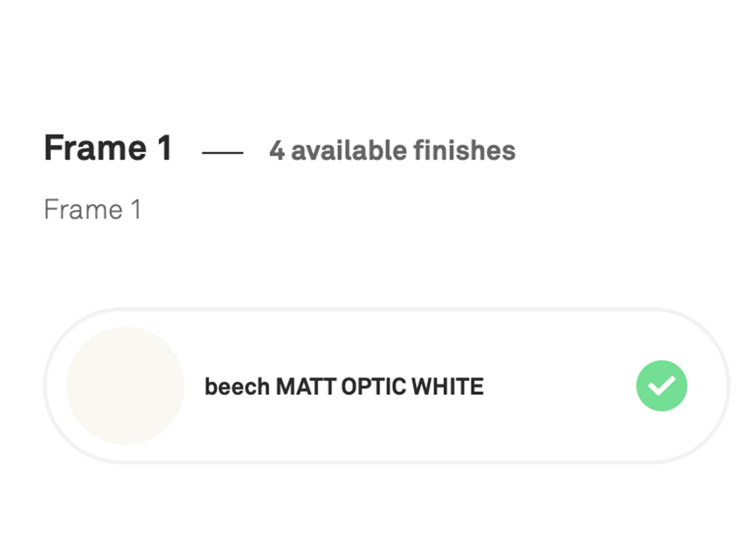Click the word beech in the finish name
The height and width of the screenshot is (560, 747).
tap(237, 387)
